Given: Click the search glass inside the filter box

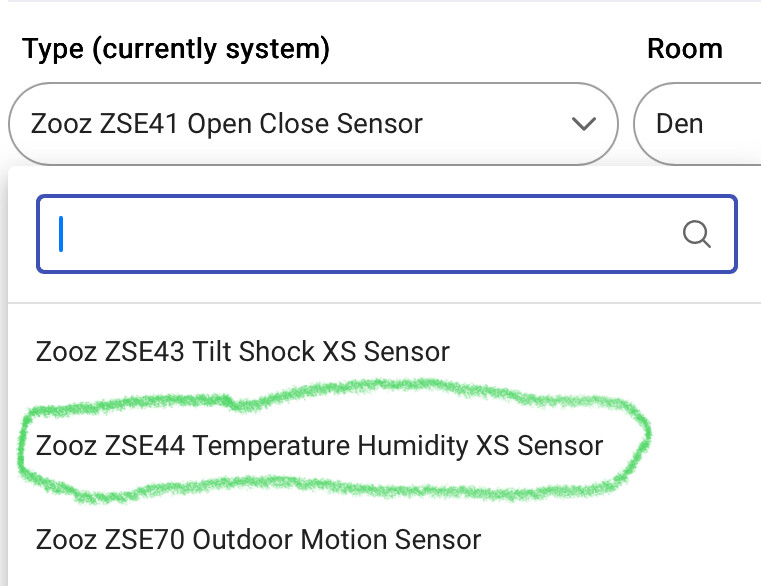Looking at the screenshot, I should [696, 234].
